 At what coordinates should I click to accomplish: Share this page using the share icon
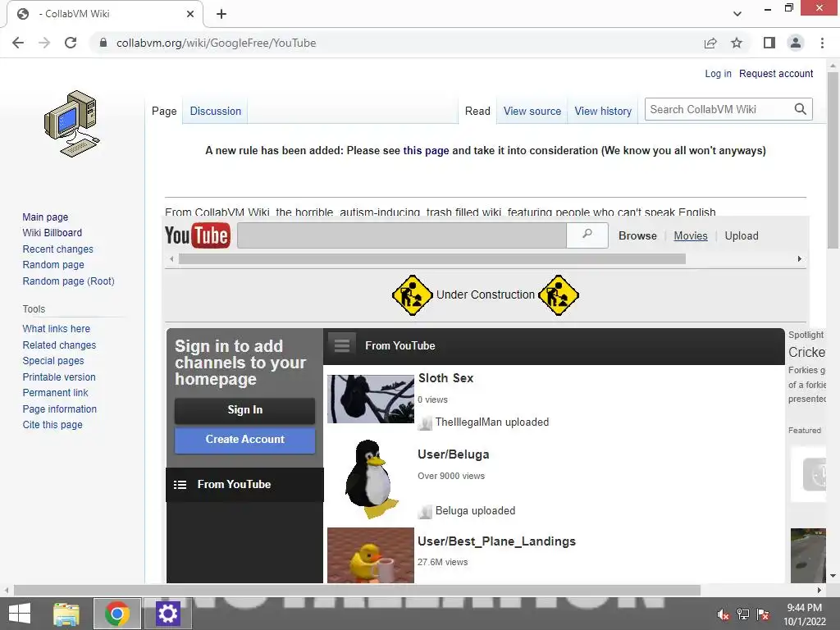click(x=710, y=43)
